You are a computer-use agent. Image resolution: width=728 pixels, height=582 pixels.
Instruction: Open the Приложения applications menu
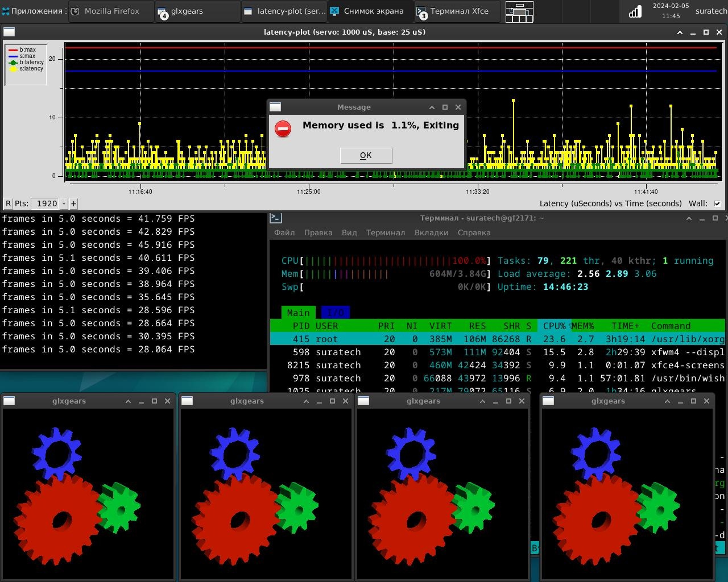click(32, 11)
